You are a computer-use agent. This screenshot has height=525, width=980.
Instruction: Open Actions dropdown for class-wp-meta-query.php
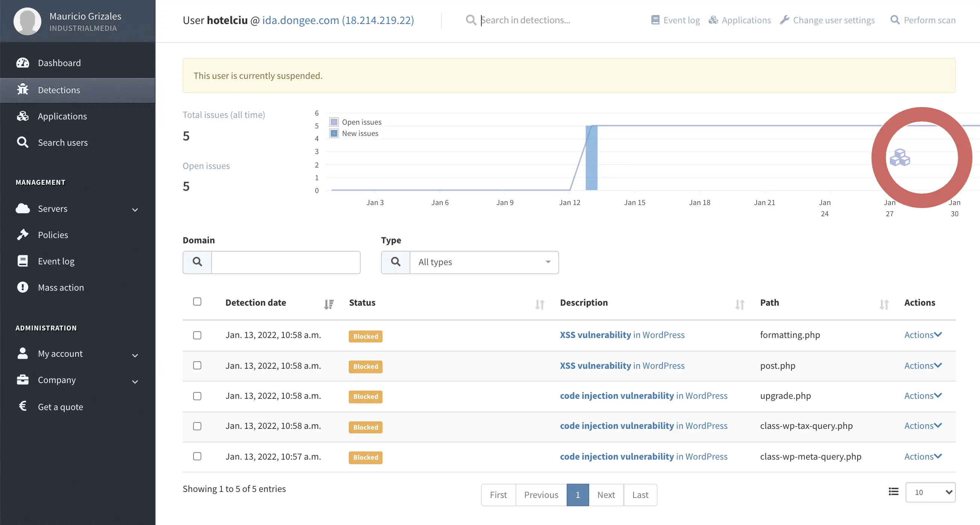click(x=923, y=457)
